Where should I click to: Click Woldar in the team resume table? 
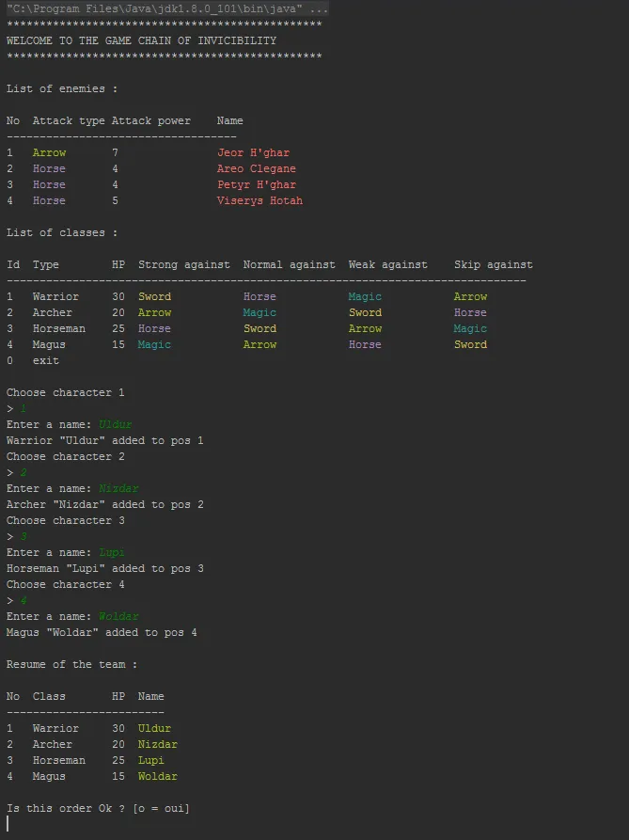(157, 776)
